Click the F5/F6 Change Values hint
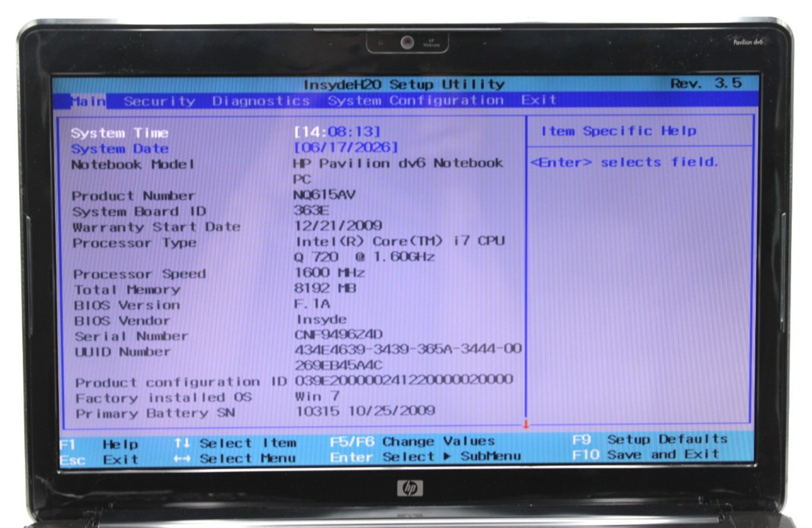 (412, 442)
